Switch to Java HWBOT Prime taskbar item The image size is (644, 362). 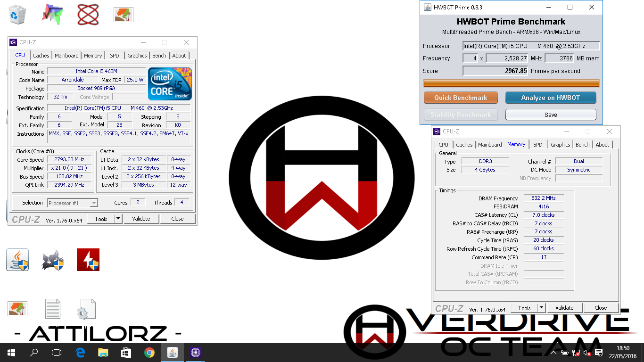click(x=173, y=353)
